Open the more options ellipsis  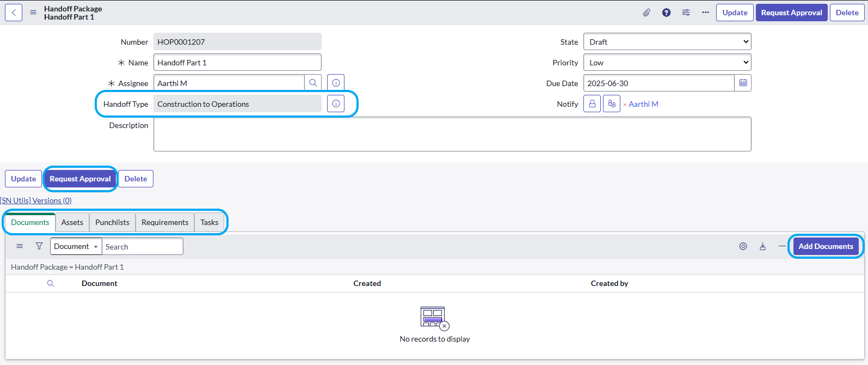point(705,13)
